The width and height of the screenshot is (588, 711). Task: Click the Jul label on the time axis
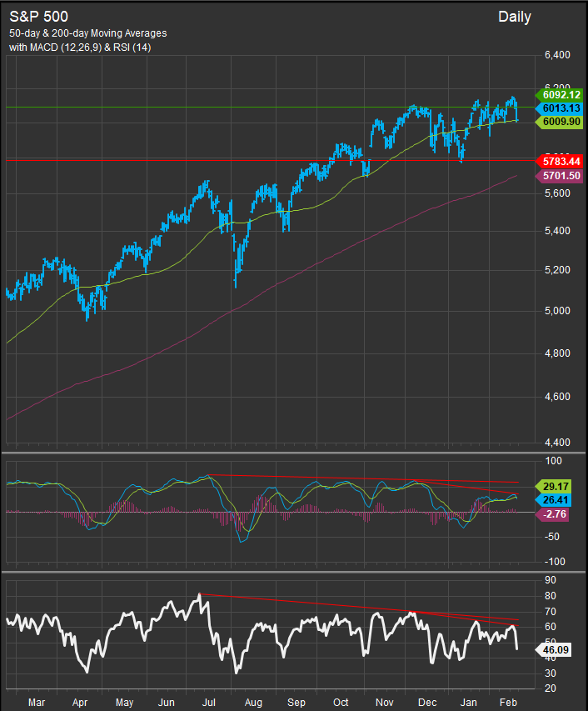pyautogui.click(x=209, y=703)
